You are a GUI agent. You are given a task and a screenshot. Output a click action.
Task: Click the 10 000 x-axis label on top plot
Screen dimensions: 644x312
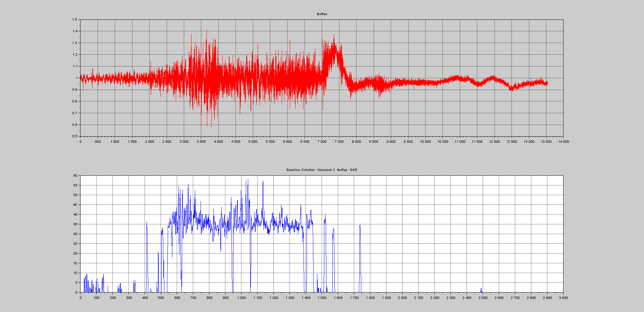425,142
